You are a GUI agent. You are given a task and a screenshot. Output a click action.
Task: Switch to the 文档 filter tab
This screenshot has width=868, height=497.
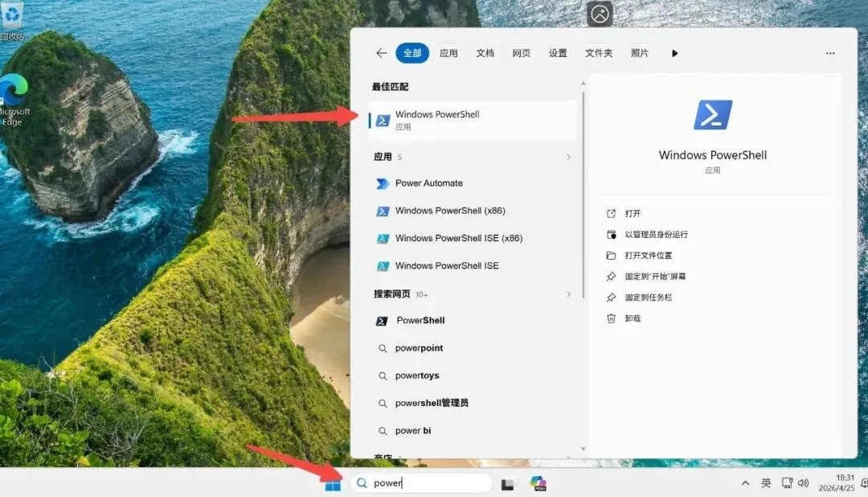click(x=485, y=53)
